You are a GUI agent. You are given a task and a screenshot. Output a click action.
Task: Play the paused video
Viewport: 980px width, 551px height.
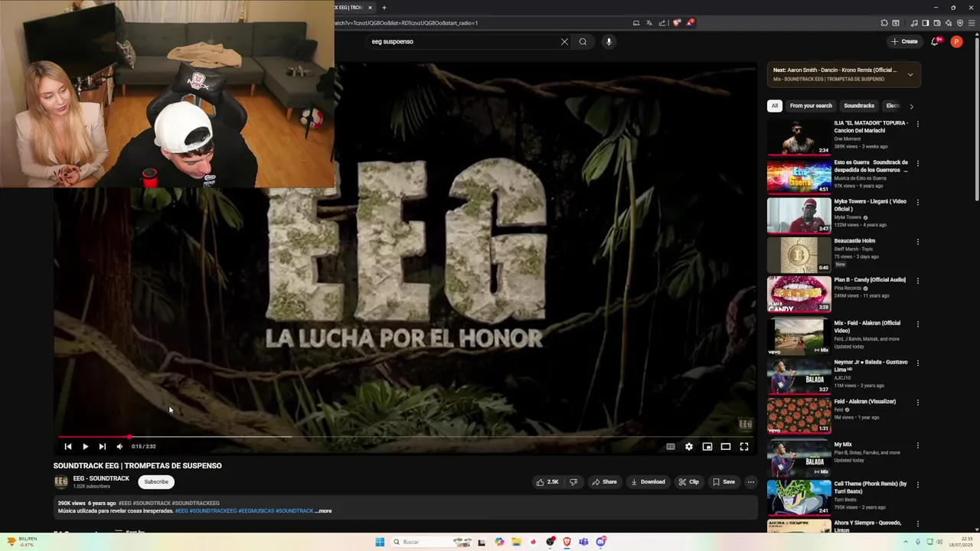[85, 446]
